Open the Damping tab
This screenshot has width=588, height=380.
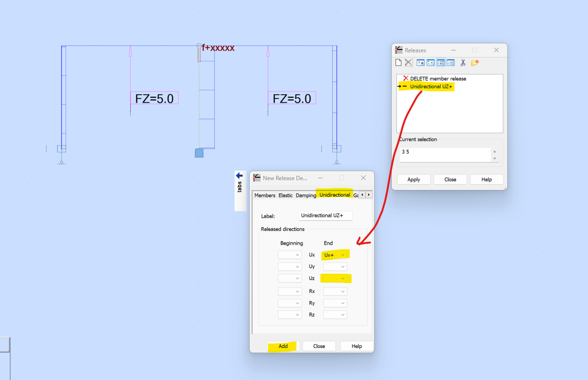pos(306,195)
